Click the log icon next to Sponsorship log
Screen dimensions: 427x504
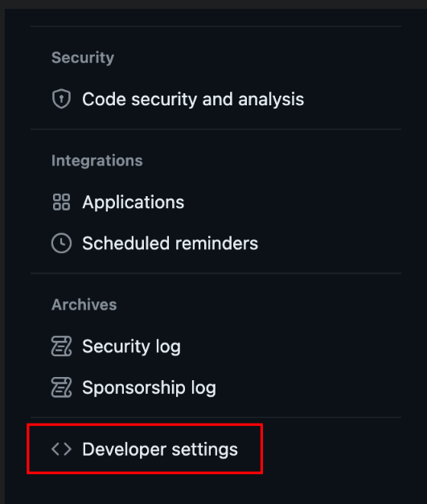(x=61, y=387)
